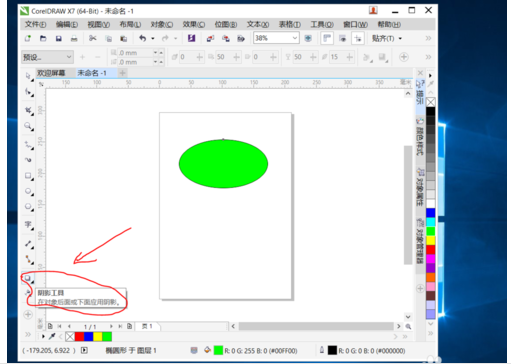511x364 pixels.
Task: Select the Zoom tool in the toolbox
Action: click(x=28, y=126)
